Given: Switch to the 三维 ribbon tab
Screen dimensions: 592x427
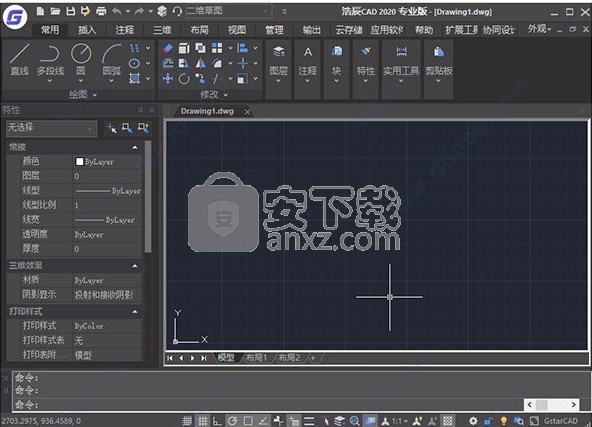Looking at the screenshot, I should click(x=162, y=30).
